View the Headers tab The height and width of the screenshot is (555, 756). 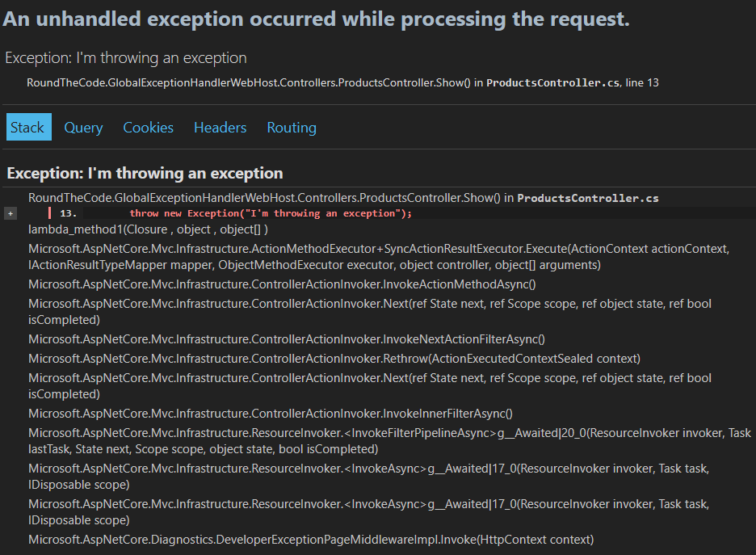pos(220,127)
